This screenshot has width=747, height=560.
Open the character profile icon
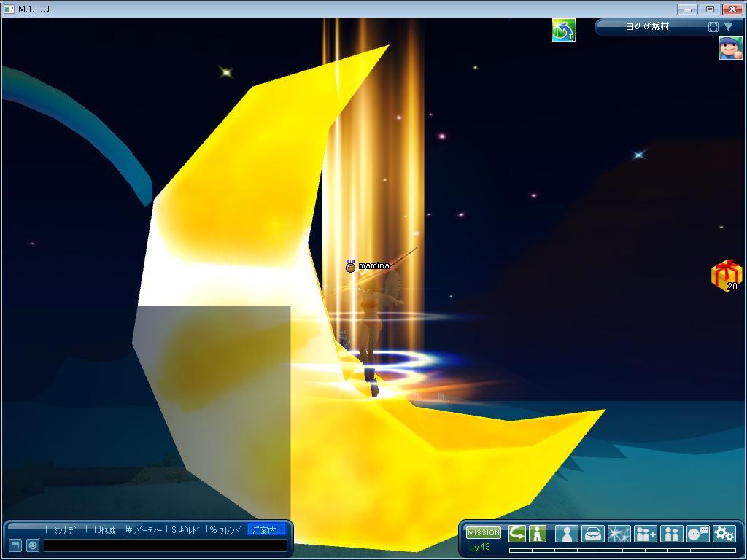tap(566, 534)
